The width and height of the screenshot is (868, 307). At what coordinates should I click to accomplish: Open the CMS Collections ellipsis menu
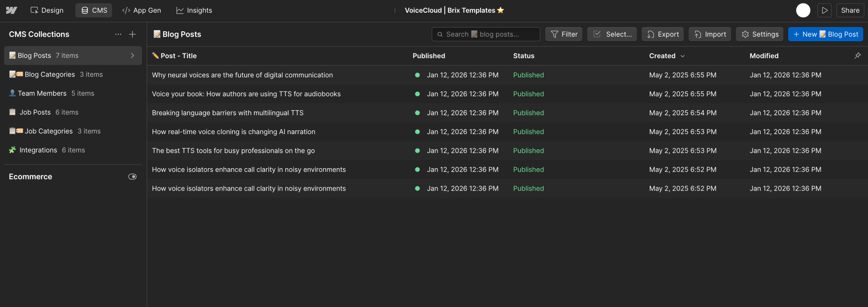click(x=118, y=34)
